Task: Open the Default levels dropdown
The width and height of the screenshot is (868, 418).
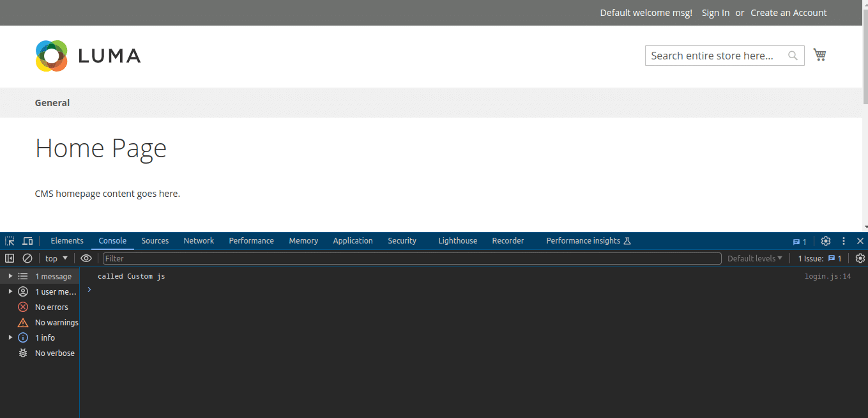Action: pyautogui.click(x=754, y=258)
